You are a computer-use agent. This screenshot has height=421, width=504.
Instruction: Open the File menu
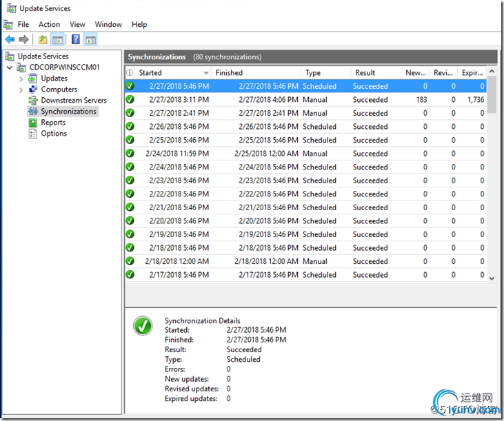coord(23,24)
